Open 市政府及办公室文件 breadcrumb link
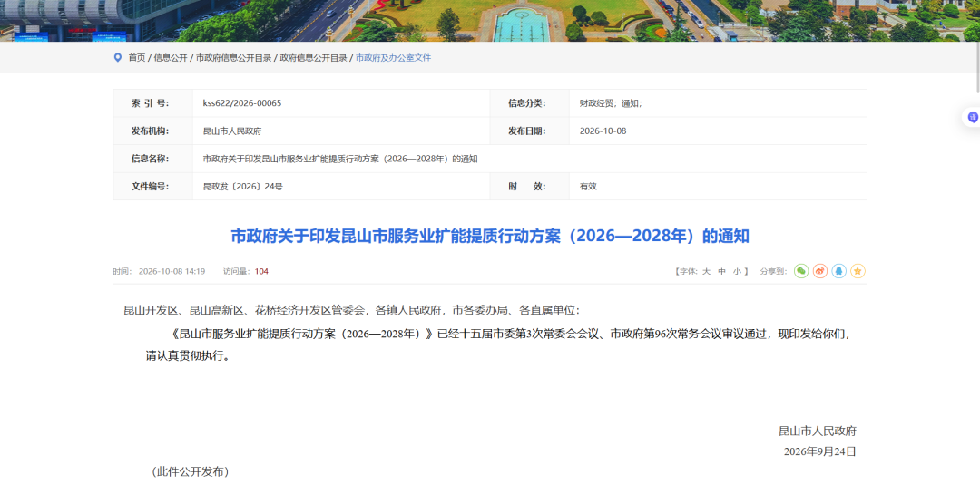This screenshot has width=980, height=485. (393, 58)
